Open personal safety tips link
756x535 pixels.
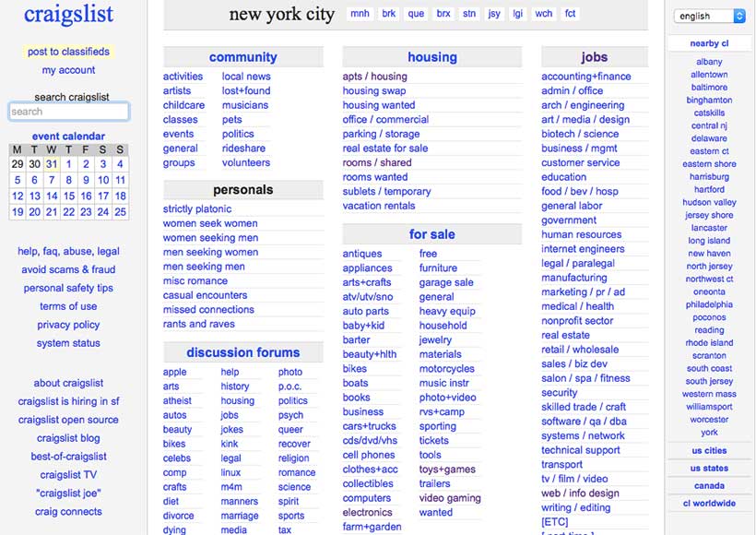68,288
